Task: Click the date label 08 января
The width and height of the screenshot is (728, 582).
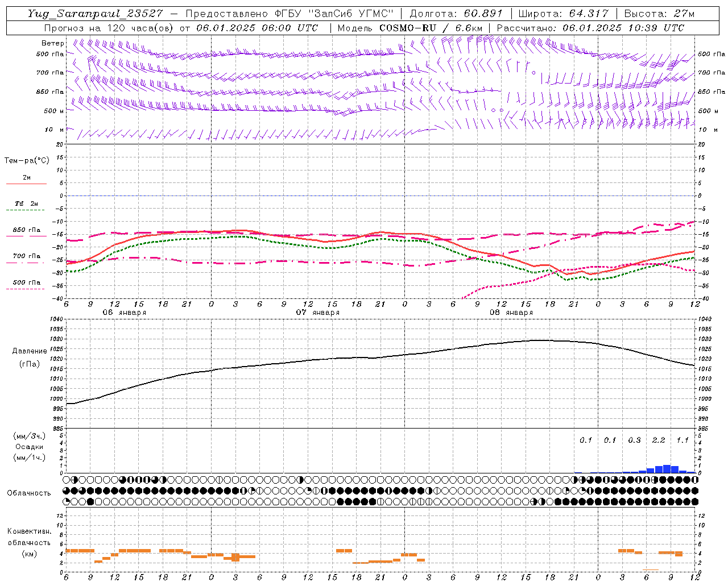Action: click(x=511, y=313)
